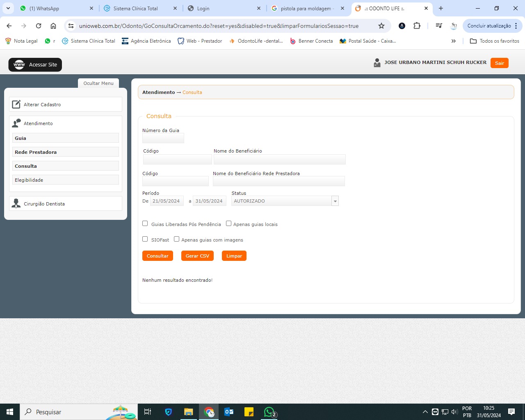Click the dark circular A extension icon
The width and height of the screenshot is (525, 420).
pos(402,26)
